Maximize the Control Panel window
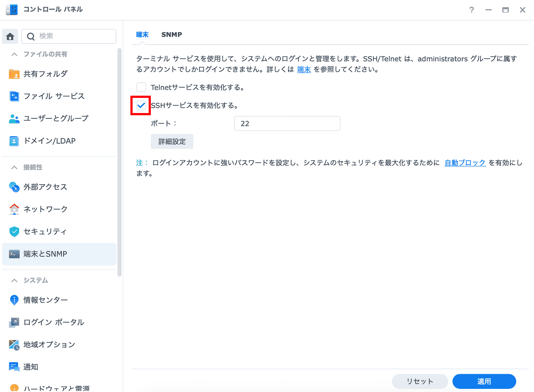Screen dimensions: 534x392 (506, 10)
